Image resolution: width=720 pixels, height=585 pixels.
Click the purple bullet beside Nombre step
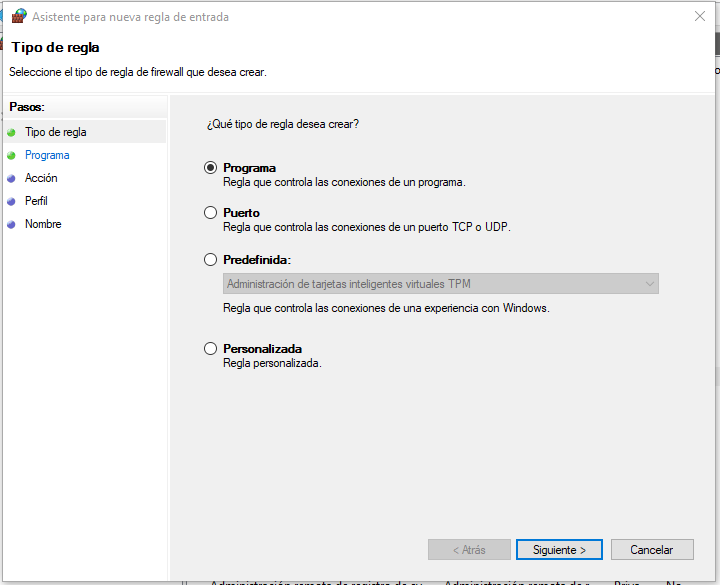coord(11,224)
